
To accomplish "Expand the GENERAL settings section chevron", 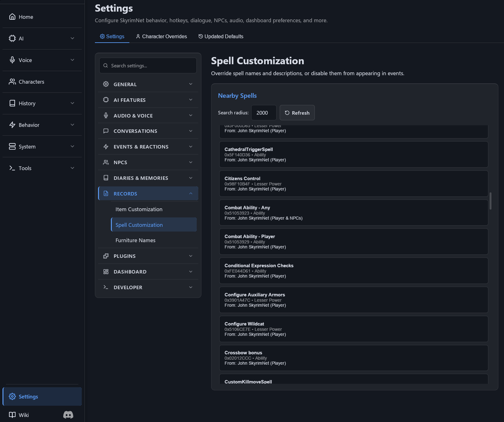I will pyautogui.click(x=191, y=84).
